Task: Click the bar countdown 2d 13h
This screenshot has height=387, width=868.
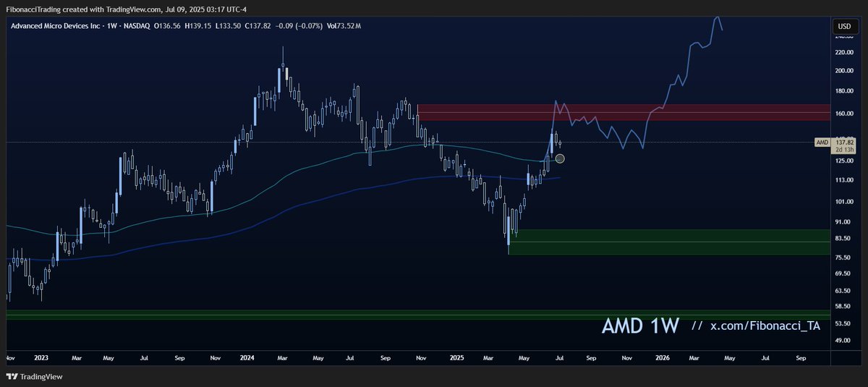Action: (x=844, y=150)
